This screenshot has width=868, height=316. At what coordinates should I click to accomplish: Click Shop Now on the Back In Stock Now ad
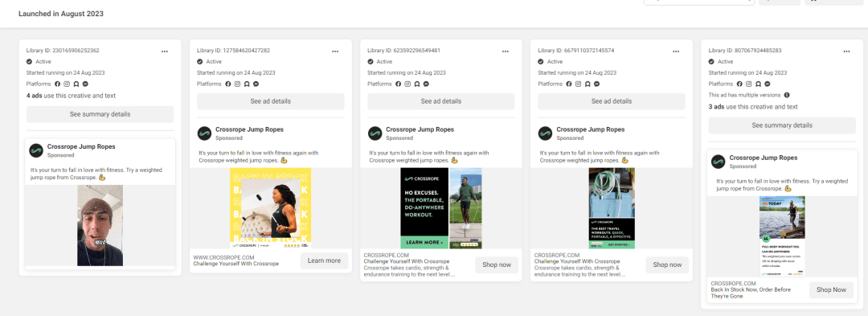point(832,290)
